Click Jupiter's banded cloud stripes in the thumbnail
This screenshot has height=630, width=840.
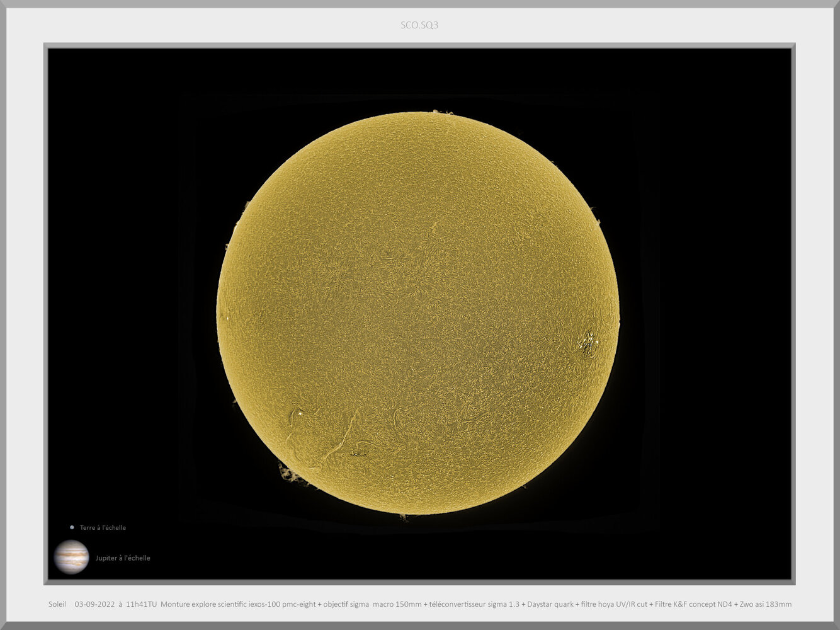[x=71, y=556]
